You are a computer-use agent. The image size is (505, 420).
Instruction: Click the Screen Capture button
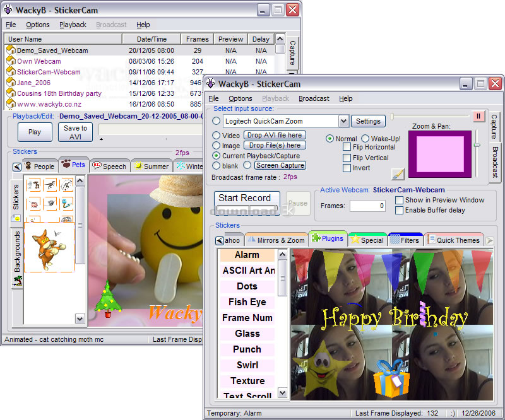coord(280,165)
